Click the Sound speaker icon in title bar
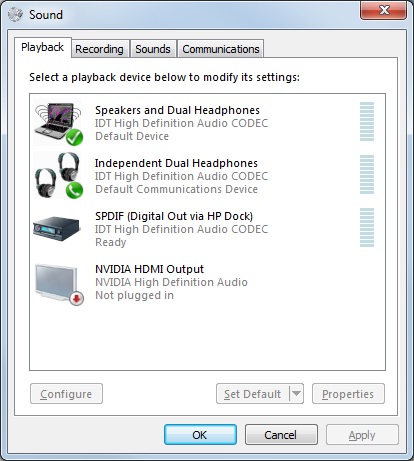Image resolution: width=414 pixels, height=461 pixels. click(15, 14)
